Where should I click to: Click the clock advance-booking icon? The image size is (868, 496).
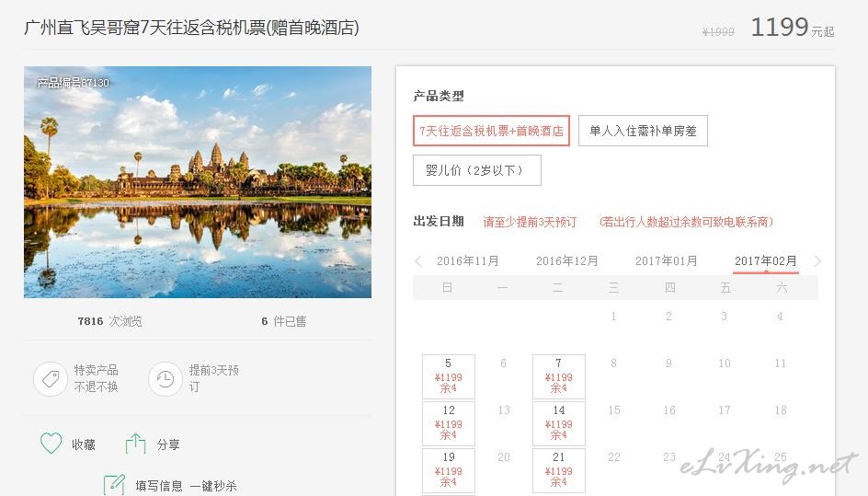point(165,379)
